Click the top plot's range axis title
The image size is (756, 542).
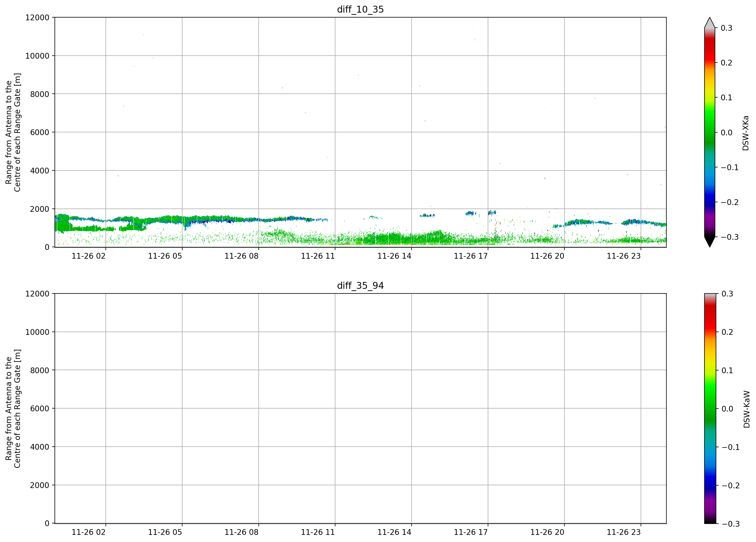point(13,132)
